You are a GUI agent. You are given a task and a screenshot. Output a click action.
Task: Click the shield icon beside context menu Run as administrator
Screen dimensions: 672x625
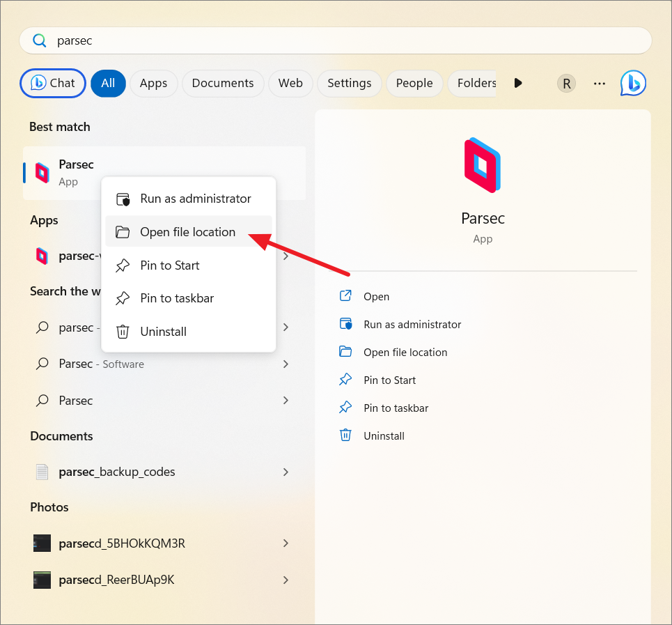tap(123, 199)
